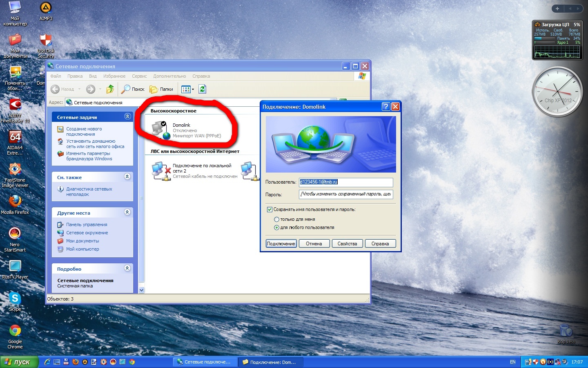The image size is (588, 368).
Task: Collapse the Сетевые задачи panel
Action: pyautogui.click(x=127, y=117)
